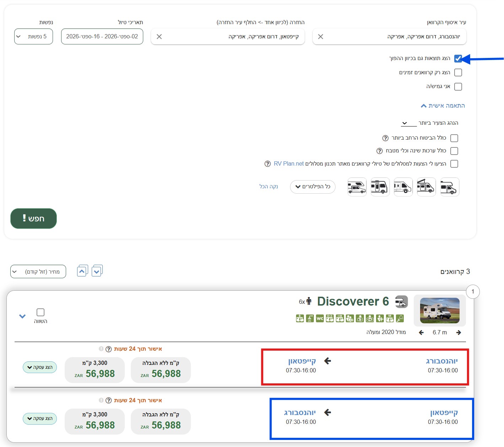Screen dimensions: 504x447
Task: Click the help icon beside RV Plan.net option
Action: coord(268,164)
